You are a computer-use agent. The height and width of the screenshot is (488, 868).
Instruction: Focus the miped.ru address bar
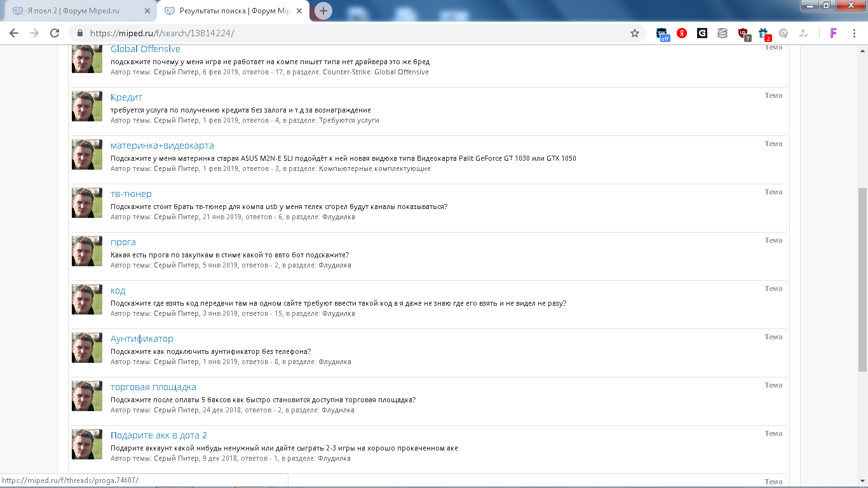tap(356, 33)
